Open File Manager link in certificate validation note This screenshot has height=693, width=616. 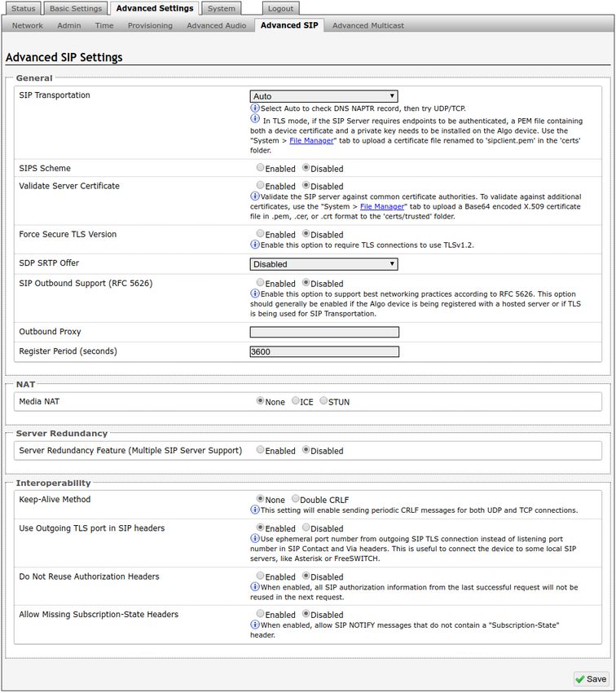pos(382,206)
